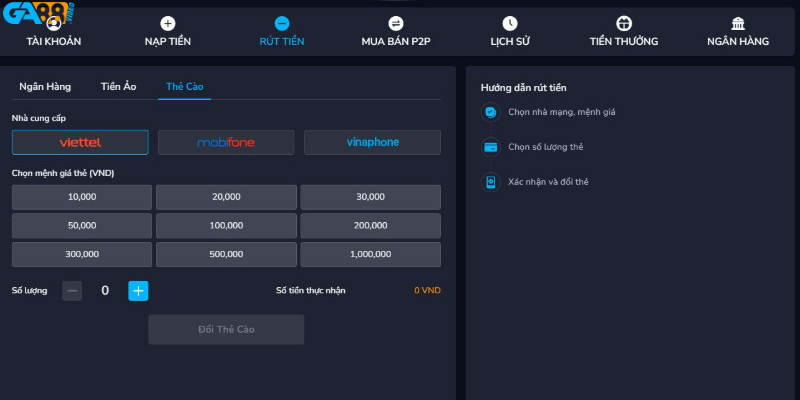This screenshot has width=800, height=400.
Task: Click the icon beside Chọn nhà mạng, mệnh giá
Action: 491,112
